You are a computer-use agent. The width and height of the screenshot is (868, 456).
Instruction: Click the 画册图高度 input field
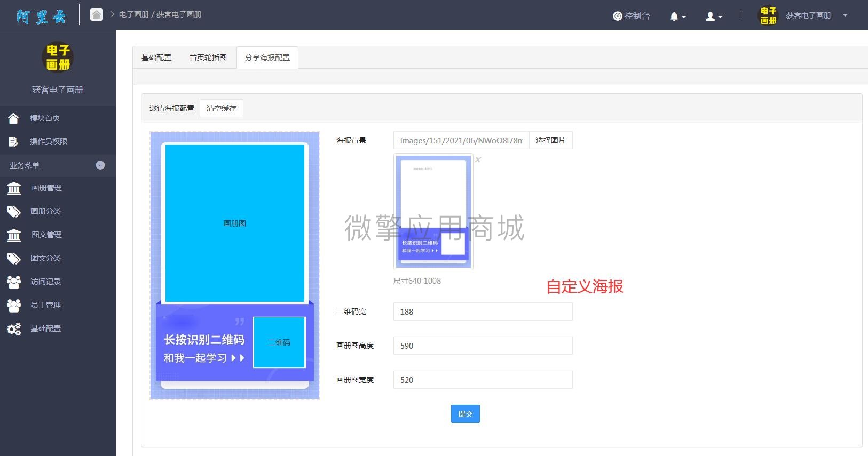pyautogui.click(x=483, y=346)
